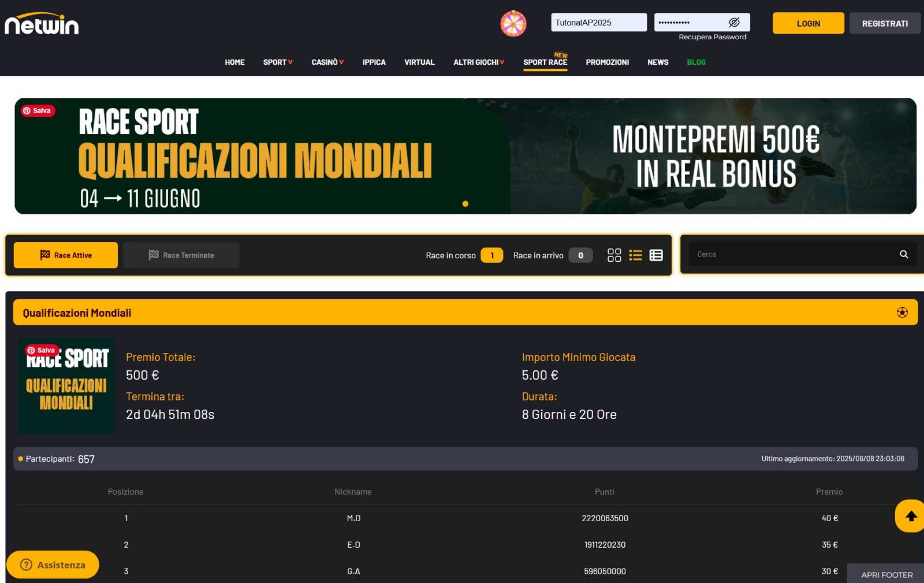Go to HOME in navigation

point(234,62)
